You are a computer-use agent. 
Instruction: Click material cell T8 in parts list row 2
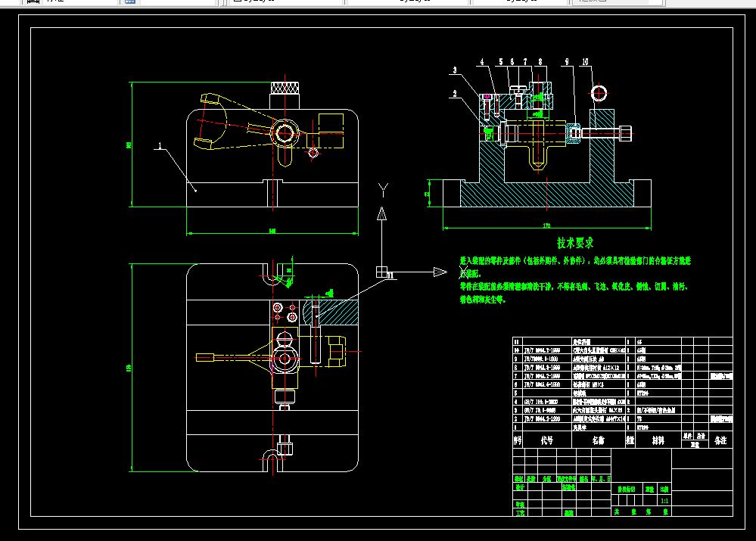click(x=639, y=419)
